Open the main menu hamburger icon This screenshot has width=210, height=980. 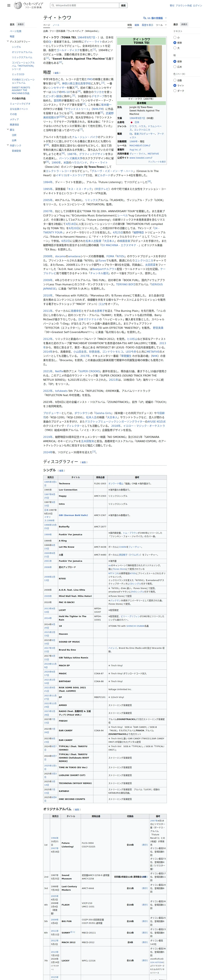click(9, 6)
